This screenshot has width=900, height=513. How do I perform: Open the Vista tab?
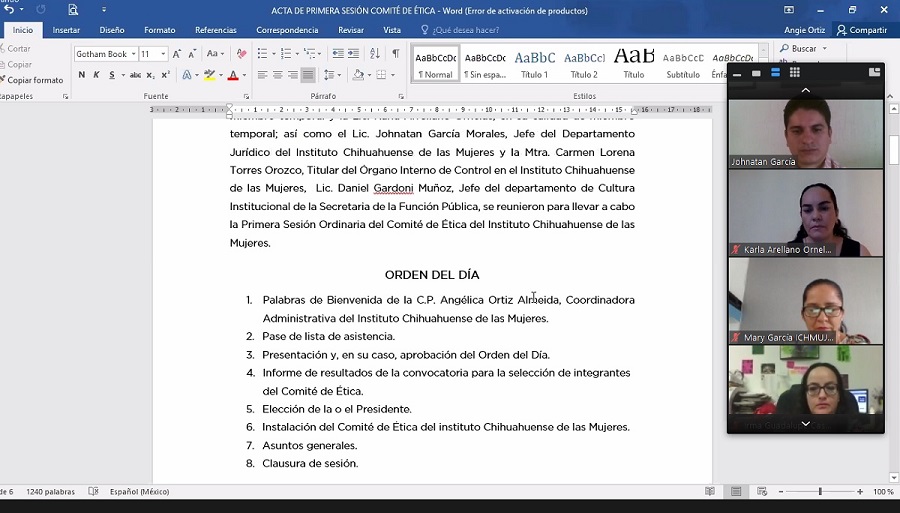pos(392,30)
